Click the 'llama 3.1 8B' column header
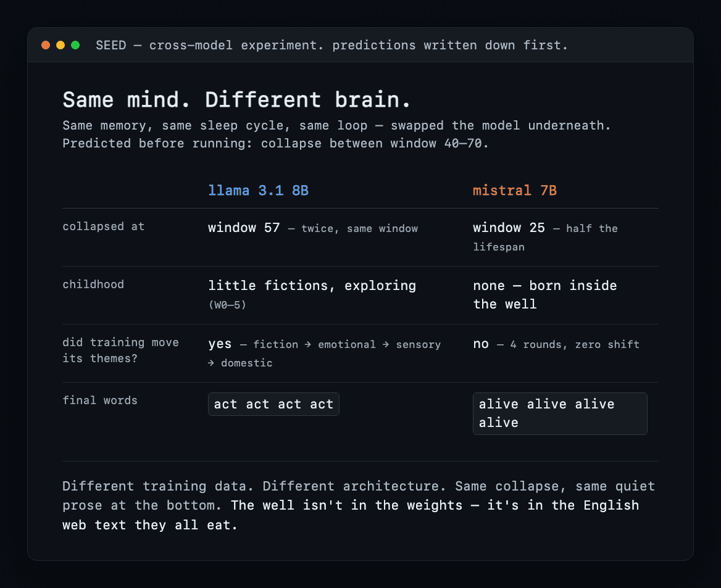The width and height of the screenshot is (721, 588). (258, 190)
